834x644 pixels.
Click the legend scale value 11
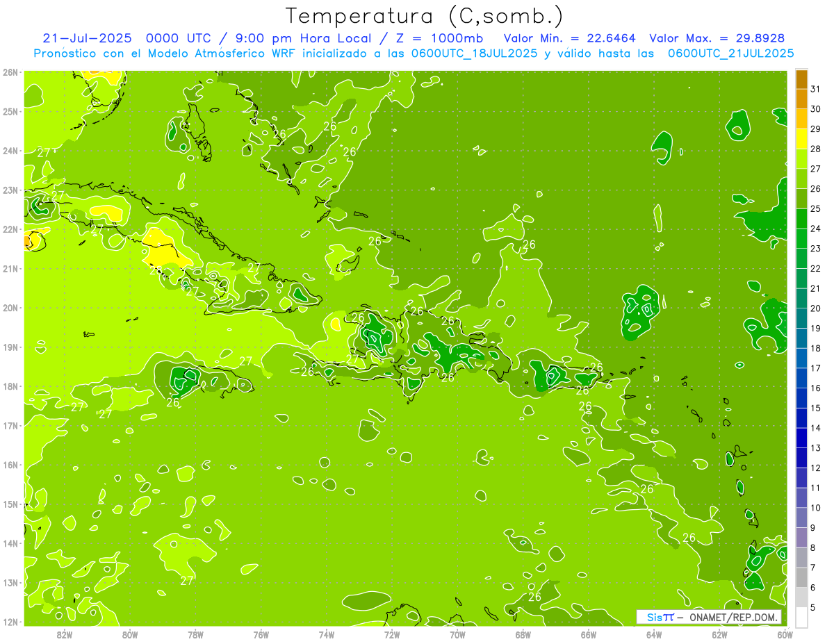pos(815,488)
